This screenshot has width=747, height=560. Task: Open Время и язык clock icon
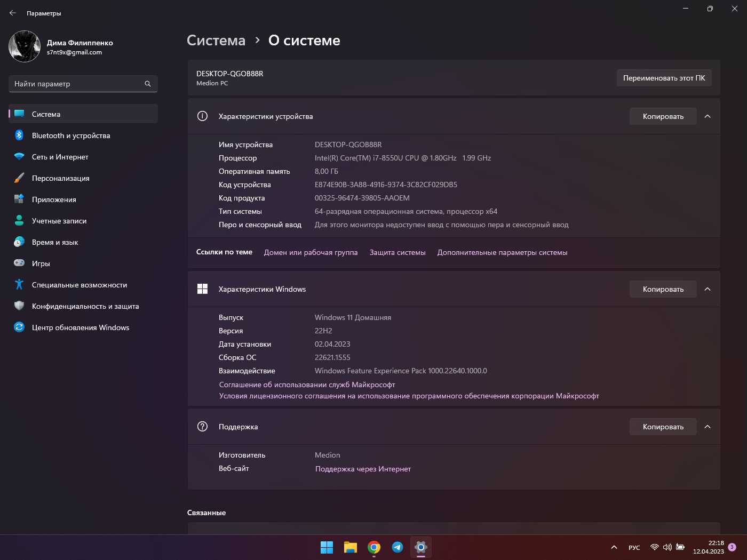19,242
